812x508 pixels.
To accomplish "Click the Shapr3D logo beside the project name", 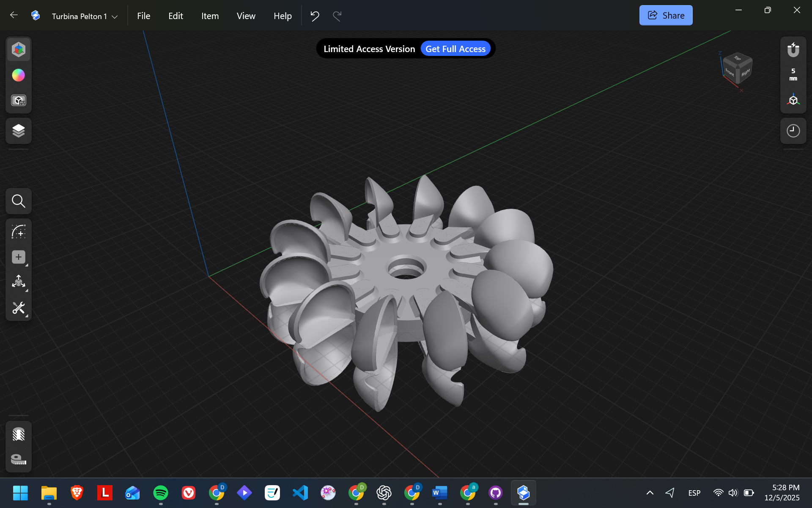I will (x=36, y=15).
